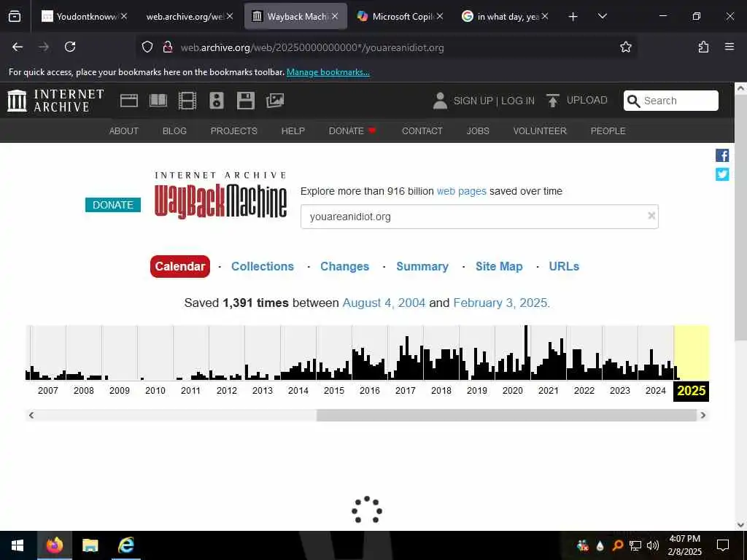The height and width of the screenshot is (560, 747).
Task: Click the SIGN UP link
Action: click(x=473, y=101)
